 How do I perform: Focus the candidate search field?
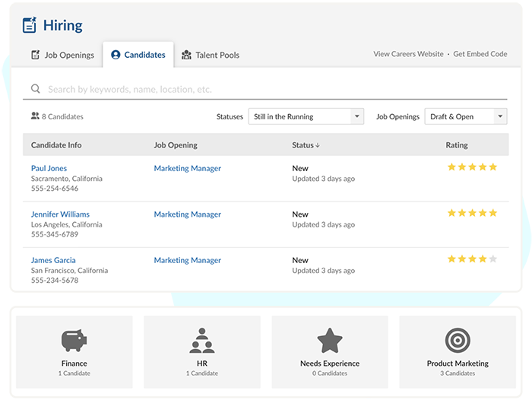click(265, 89)
